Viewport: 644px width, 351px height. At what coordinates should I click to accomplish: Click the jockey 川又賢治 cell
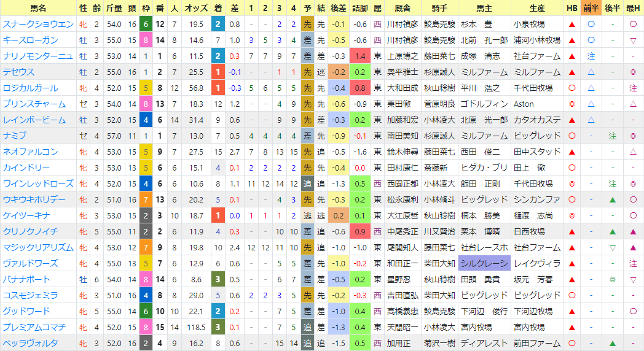pyautogui.click(x=439, y=232)
